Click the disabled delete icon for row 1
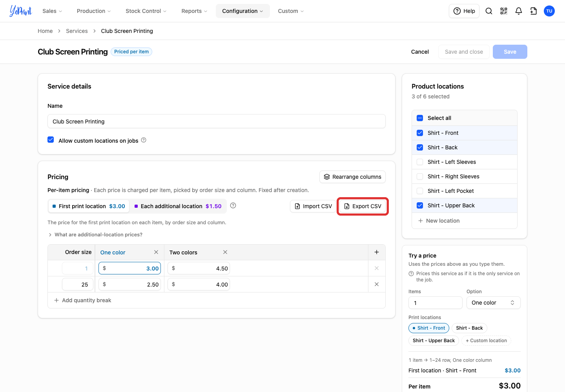565x392 pixels. [x=377, y=268]
